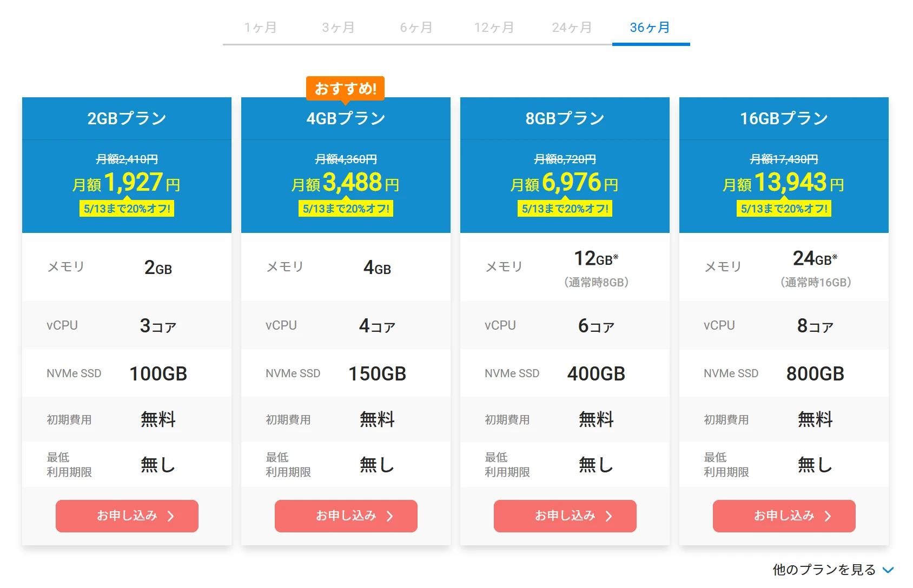Open the 24ヶ月 pricing tab

click(x=572, y=28)
